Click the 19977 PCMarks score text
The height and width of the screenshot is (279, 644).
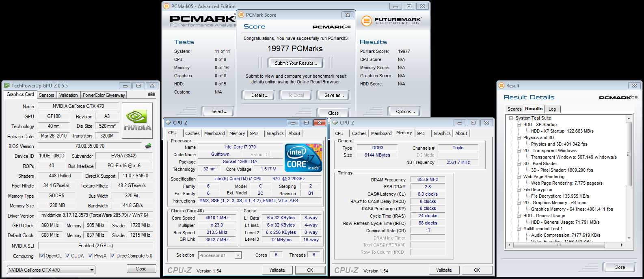pos(295,48)
